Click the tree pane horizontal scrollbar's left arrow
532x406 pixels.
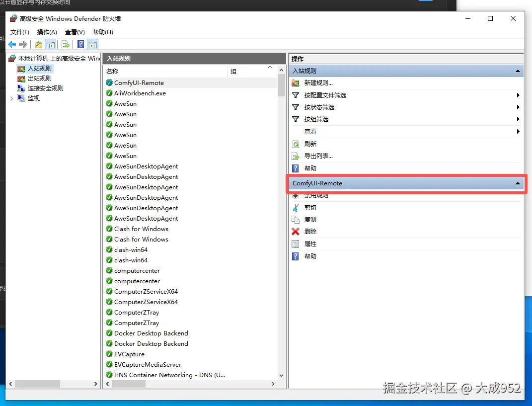pyautogui.click(x=10, y=384)
